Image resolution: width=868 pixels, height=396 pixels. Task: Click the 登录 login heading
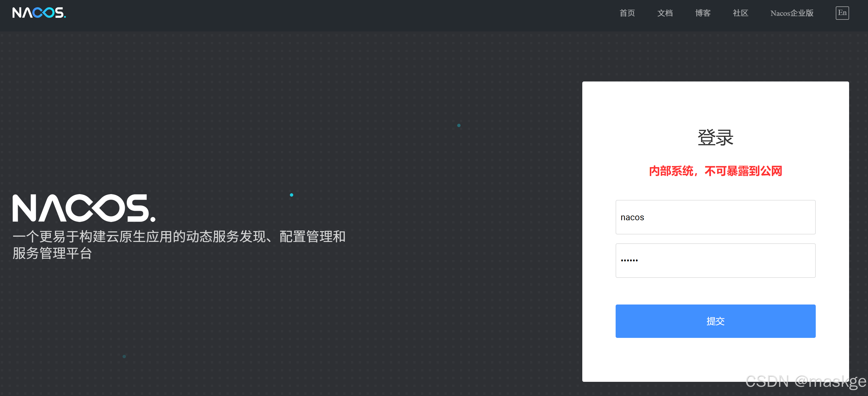pyautogui.click(x=715, y=137)
